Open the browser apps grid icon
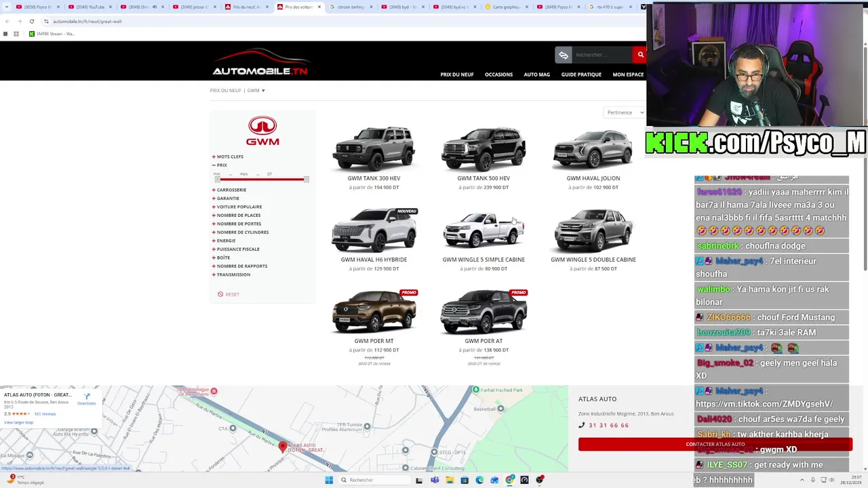The image size is (868, 488). pos(16,34)
